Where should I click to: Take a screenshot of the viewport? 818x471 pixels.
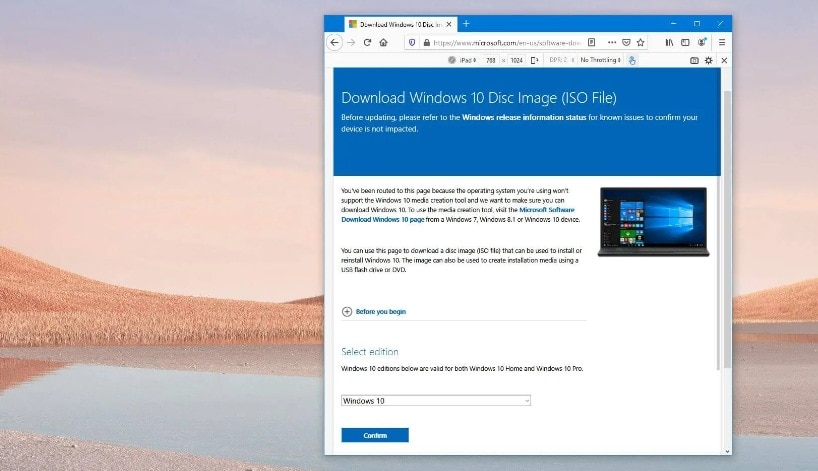coord(694,61)
